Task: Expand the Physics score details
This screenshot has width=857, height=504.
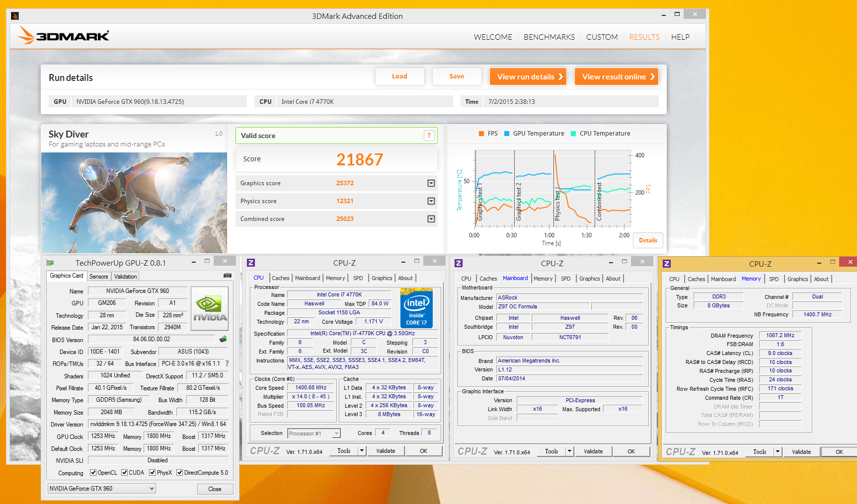Action: tap(431, 201)
